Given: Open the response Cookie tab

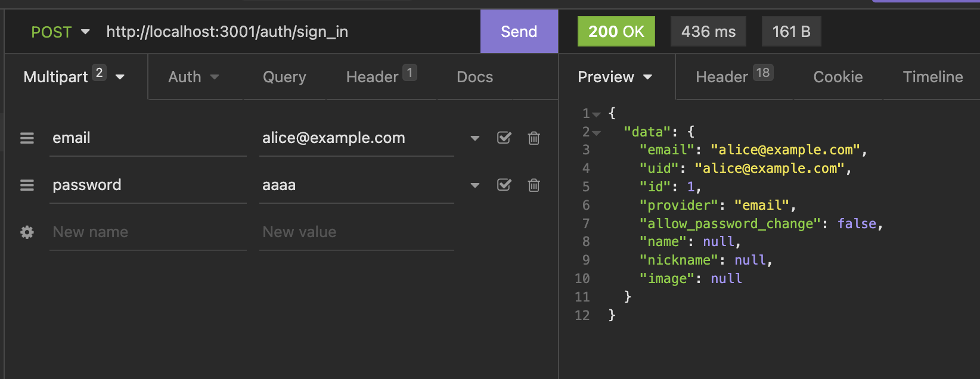Looking at the screenshot, I should [838, 77].
